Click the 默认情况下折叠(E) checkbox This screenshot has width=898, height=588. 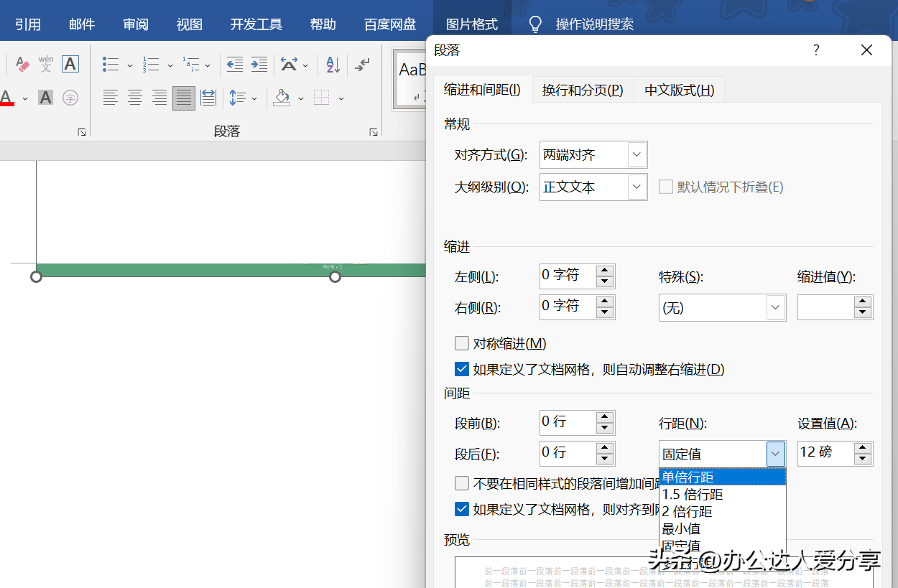coord(666,187)
